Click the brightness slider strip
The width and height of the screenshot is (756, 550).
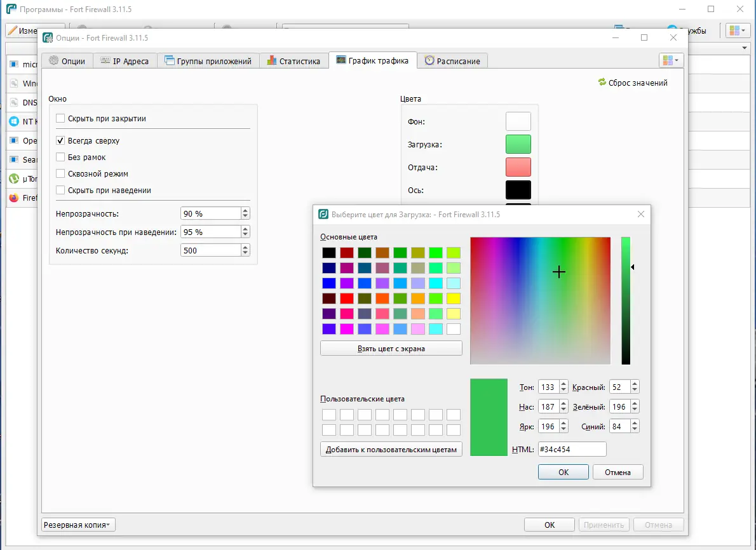tap(625, 300)
